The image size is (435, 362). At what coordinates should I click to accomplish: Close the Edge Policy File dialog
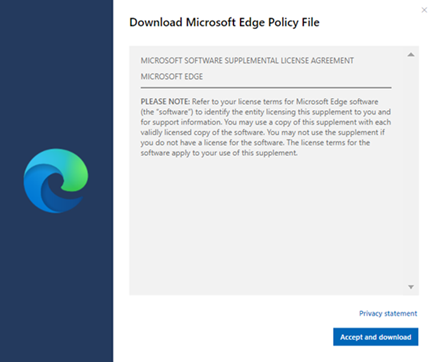pyautogui.click(x=424, y=10)
